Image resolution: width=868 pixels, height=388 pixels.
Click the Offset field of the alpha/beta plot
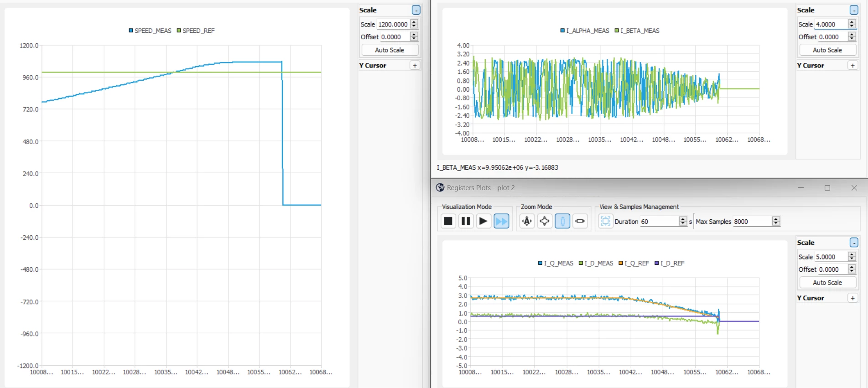(x=832, y=37)
